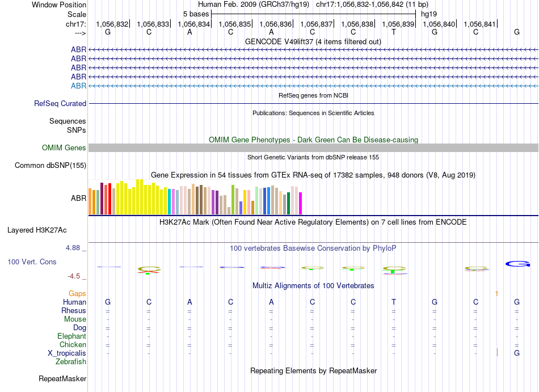Click the Elephant species label
The width and height of the screenshot is (539, 392).
(71, 336)
